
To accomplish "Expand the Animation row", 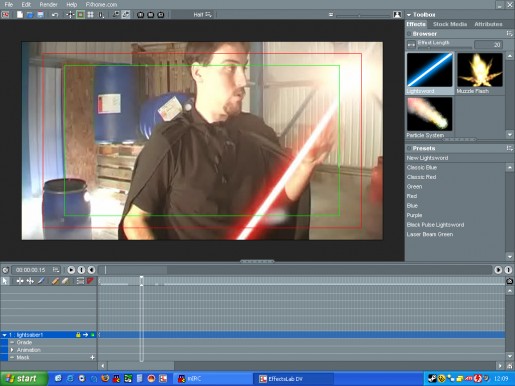I will coord(12,350).
